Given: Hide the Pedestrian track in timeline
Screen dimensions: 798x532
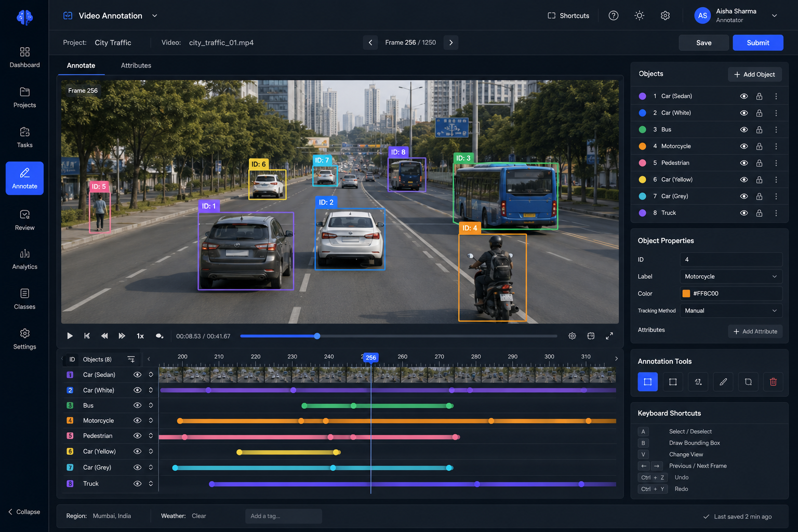Looking at the screenshot, I should [137, 436].
